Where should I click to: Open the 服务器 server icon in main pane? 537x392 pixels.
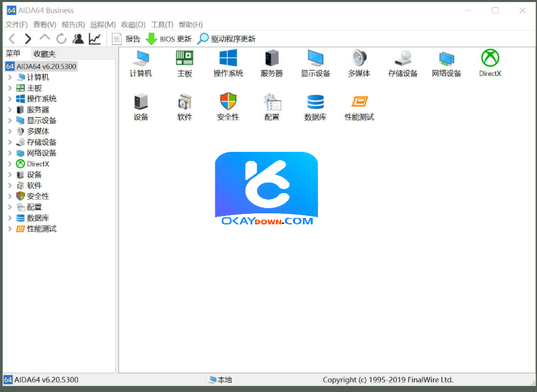(271, 63)
